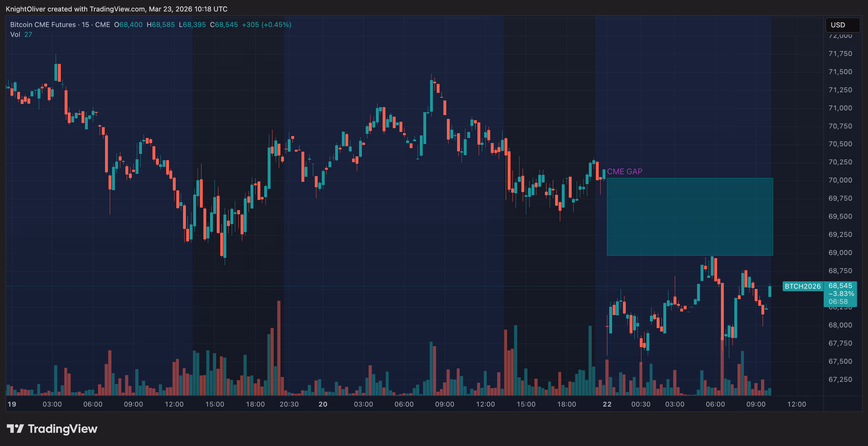Click the +305 (+0.45%) change value
This screenshot has width=868, height=446.
[x=266, y=24]
